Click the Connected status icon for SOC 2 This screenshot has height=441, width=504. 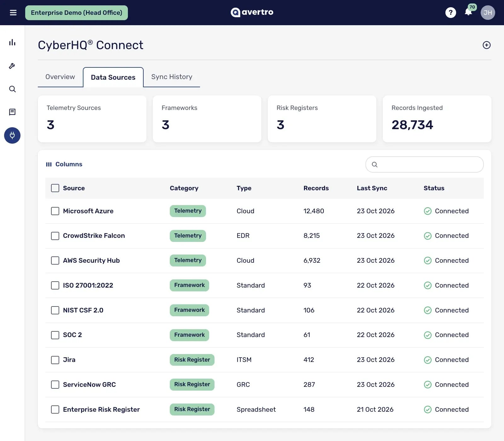(427, 335)
